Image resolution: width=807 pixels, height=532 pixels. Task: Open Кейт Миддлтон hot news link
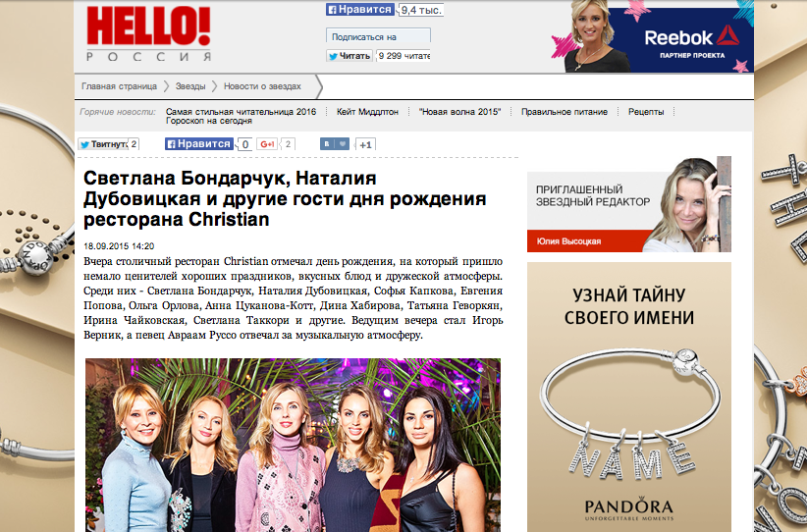click(x=367, y=112)
